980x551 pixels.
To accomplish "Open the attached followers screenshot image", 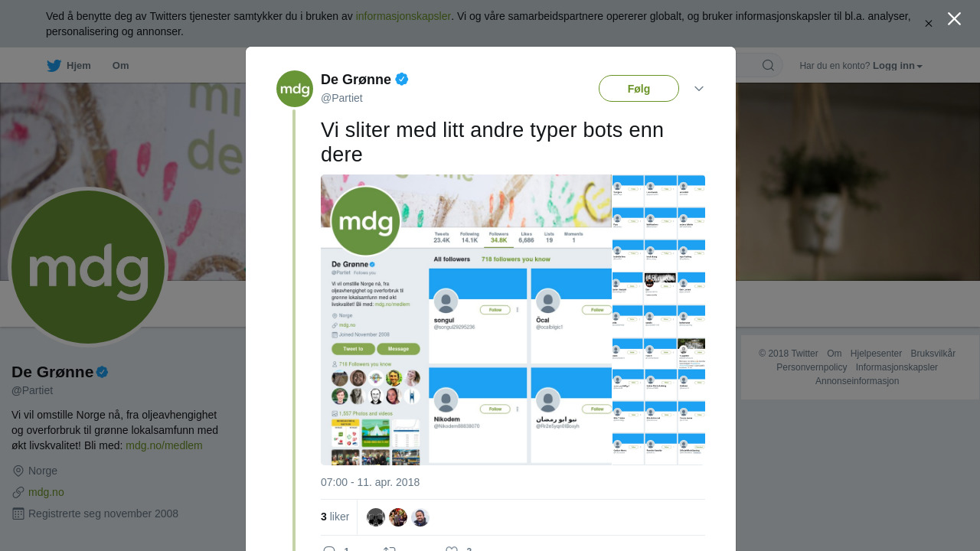I will point(466,320).
